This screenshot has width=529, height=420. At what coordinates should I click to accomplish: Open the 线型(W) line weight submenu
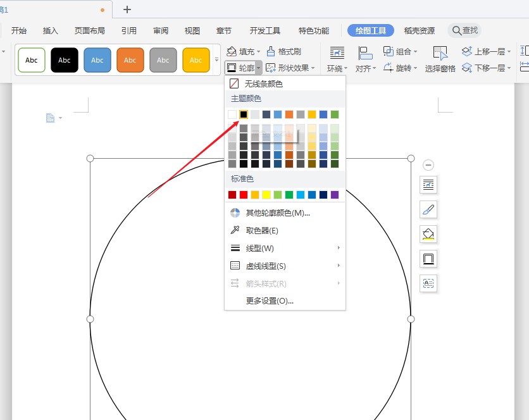pyautogui.click(x=285, y=249)
